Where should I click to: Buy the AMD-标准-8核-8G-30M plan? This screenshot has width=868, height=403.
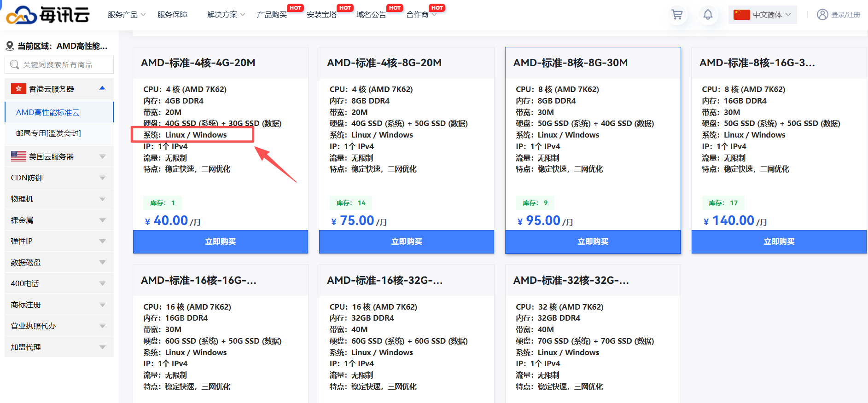(593, 242)
